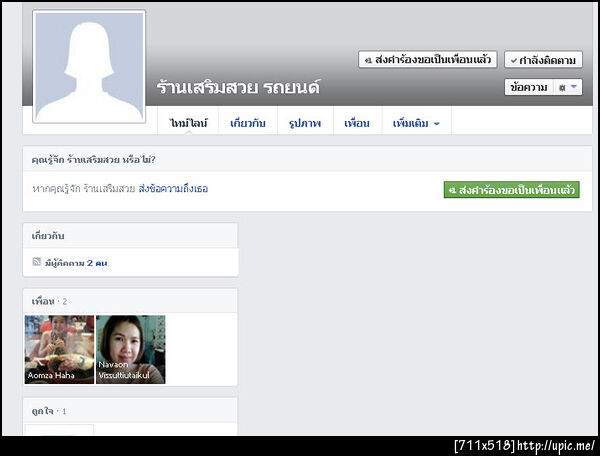Click the 'ข้อความ' message button
The height and width of the screenshot is (456, 600).
(x=528, y=87)
